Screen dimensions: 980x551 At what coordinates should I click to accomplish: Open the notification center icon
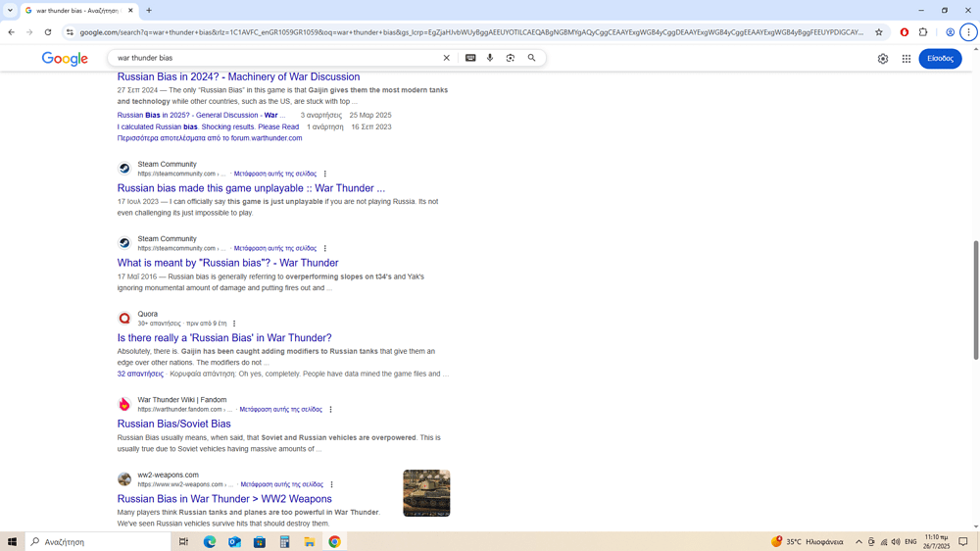[x=963, y=541]
